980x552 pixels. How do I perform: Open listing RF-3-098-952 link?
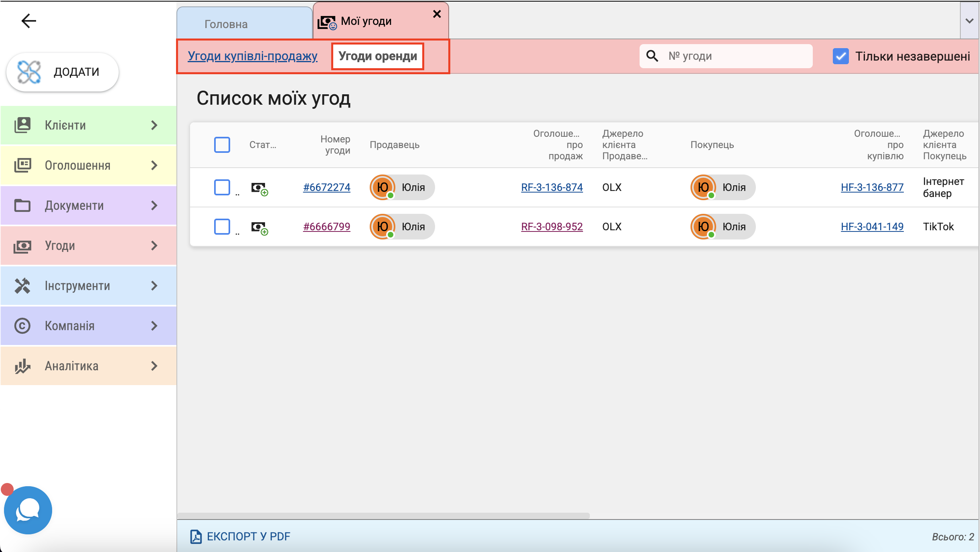[x=552, y=227]
